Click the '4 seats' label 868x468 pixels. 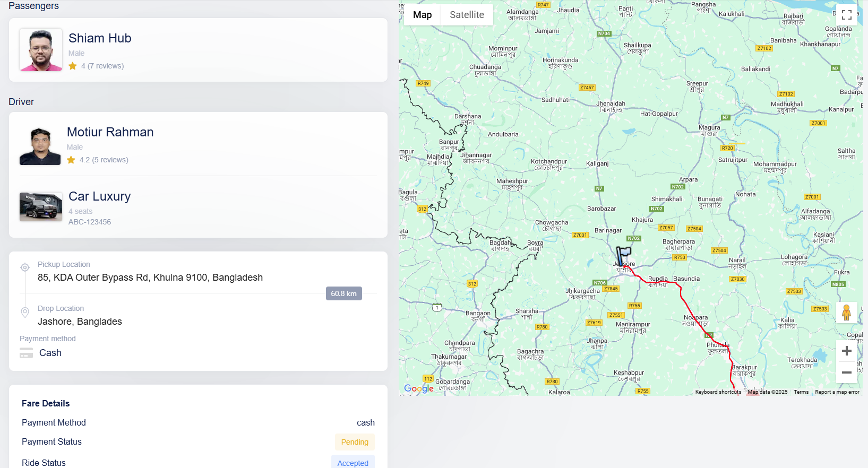[80, 211]
